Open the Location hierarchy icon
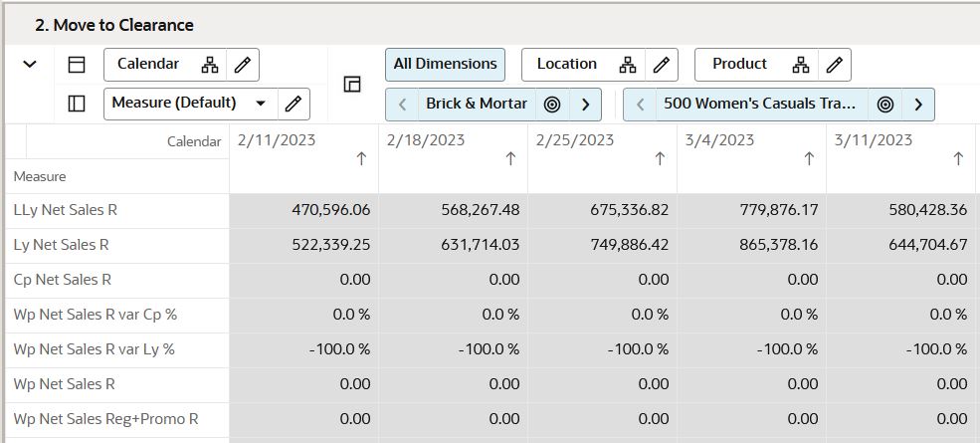 coord(628,65)
